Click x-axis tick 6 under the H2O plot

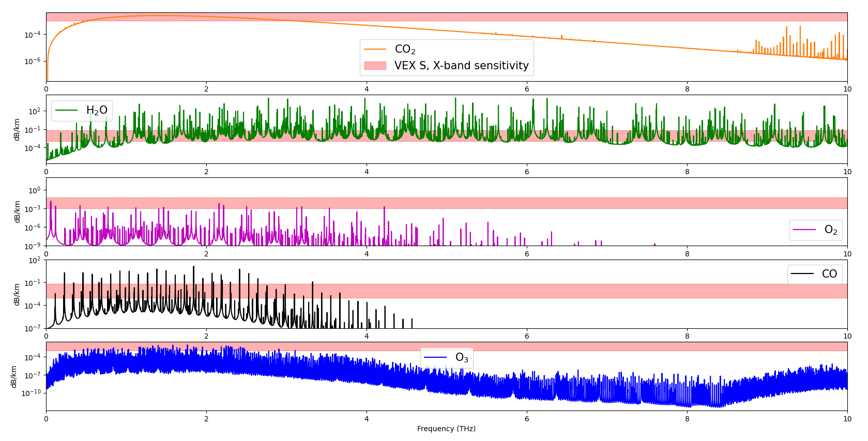pos(527,172)
